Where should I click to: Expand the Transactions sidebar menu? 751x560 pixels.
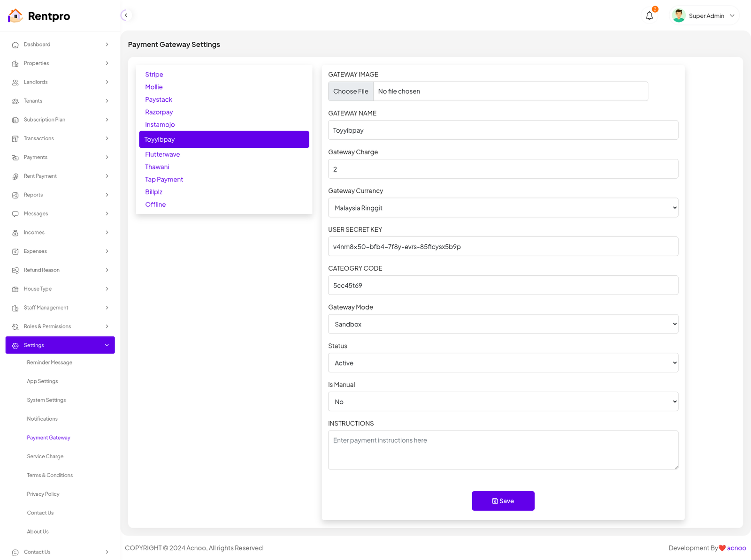pyautogui.click(x=60, y=138)
